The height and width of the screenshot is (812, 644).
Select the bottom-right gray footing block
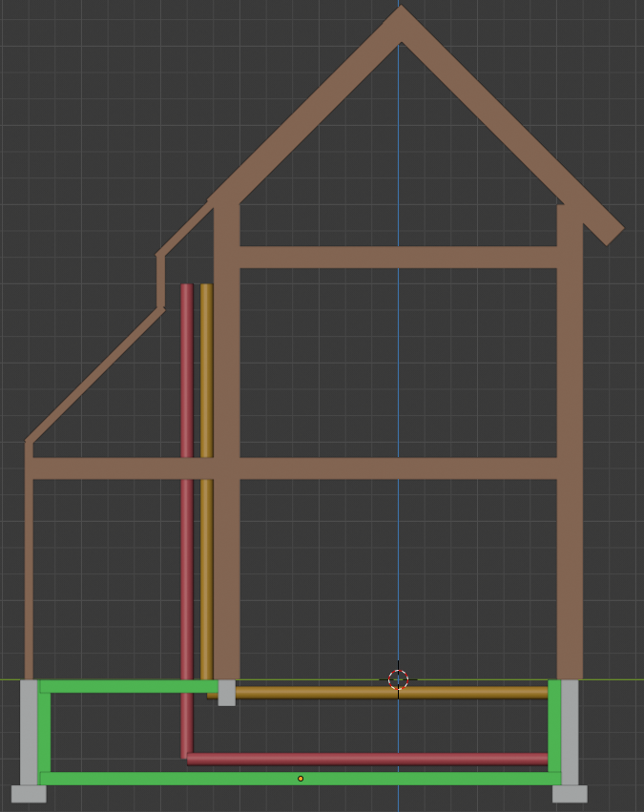click(x=570, y=794)
